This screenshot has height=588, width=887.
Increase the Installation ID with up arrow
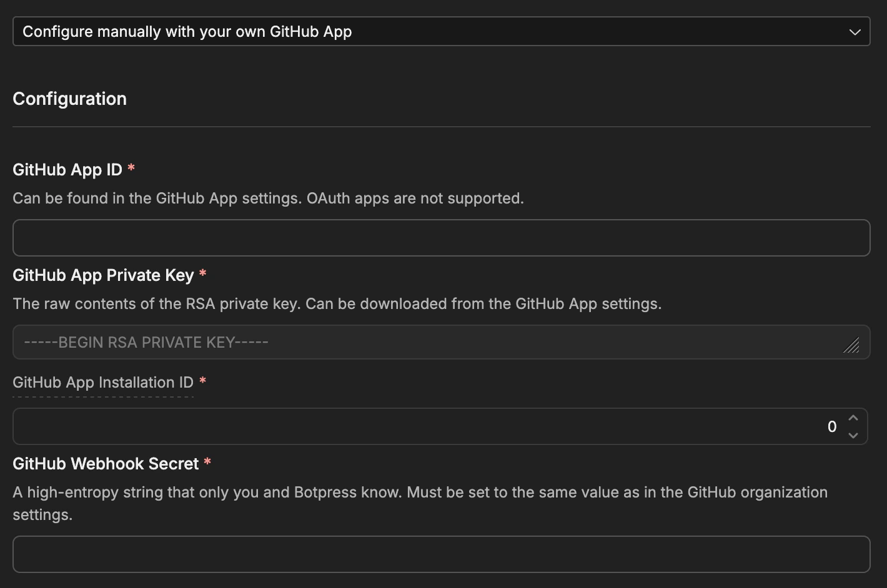click(x=853, y=418)
